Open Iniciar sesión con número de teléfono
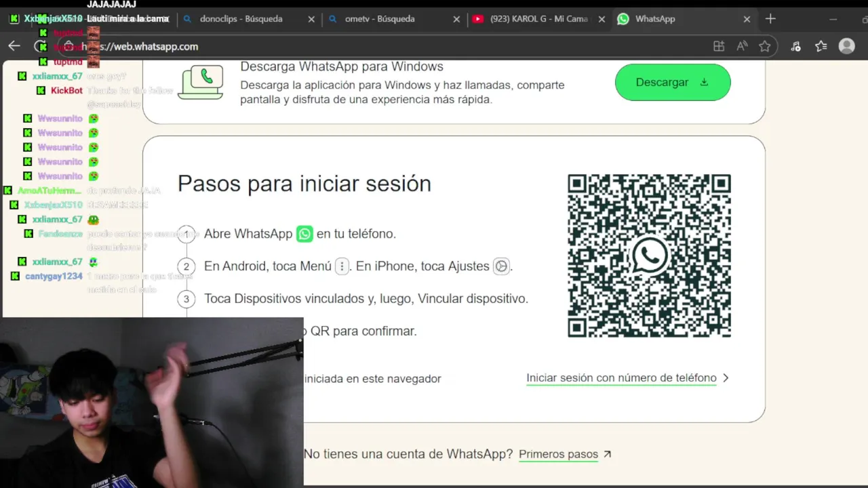868x488 pixels. point(621,378)
